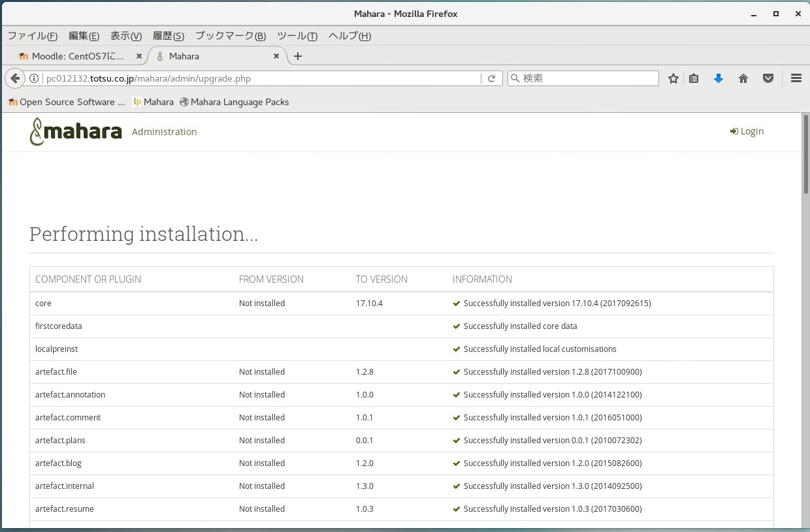Click the Administration link

tap(164, 132)
